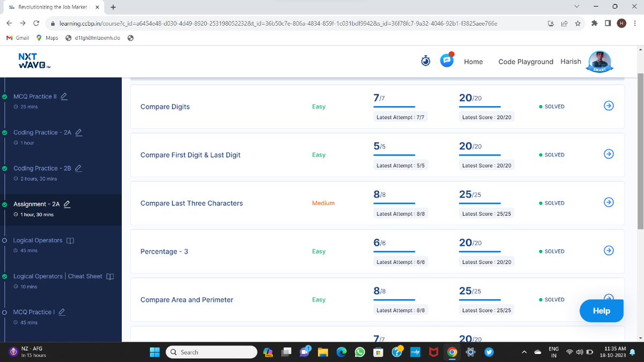The height and width of the screenshot is (362, 644).
Task: Click book icon beside Logical Operators 45 mins
Action: click(x=70, y=241)
